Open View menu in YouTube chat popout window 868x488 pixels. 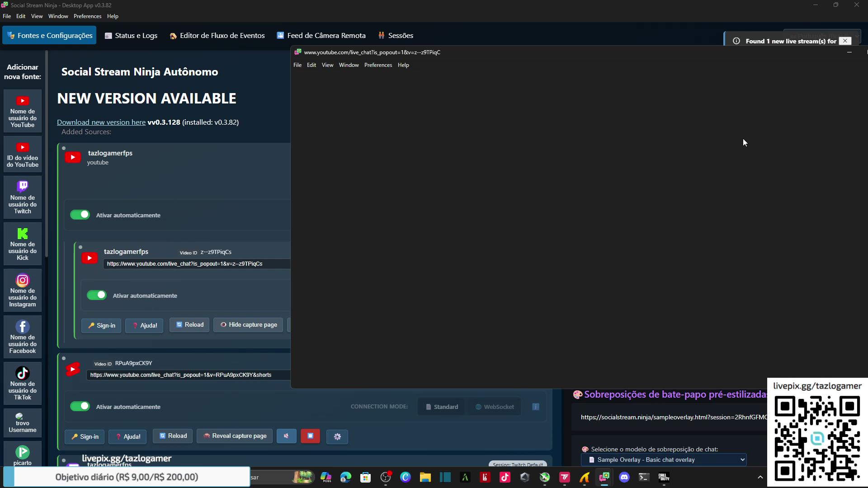point(327,65)
